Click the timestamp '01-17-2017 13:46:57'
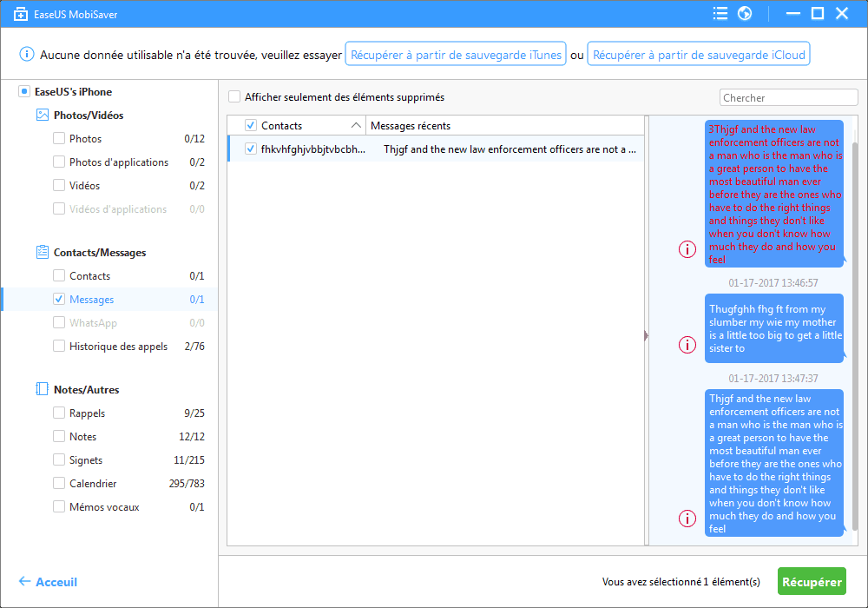Viewport: 868px width, 608px height. pyautogui.click(x=773, y=282)
